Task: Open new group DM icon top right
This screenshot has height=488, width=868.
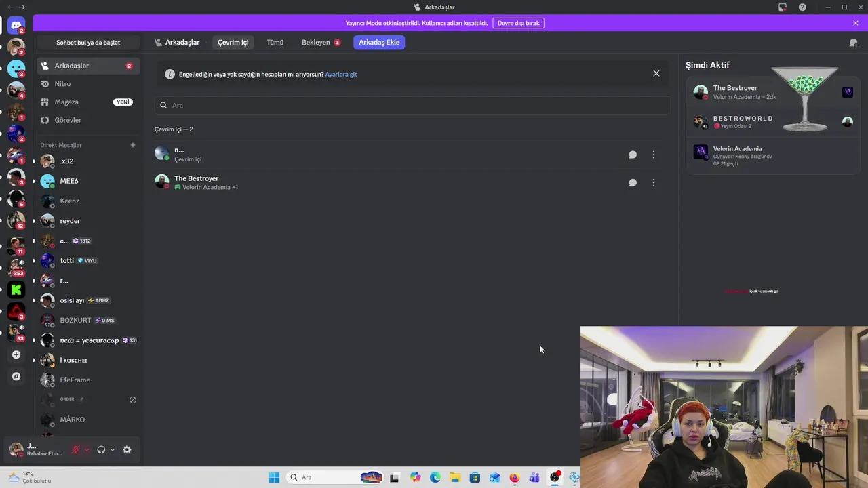Action: (853, 43)
